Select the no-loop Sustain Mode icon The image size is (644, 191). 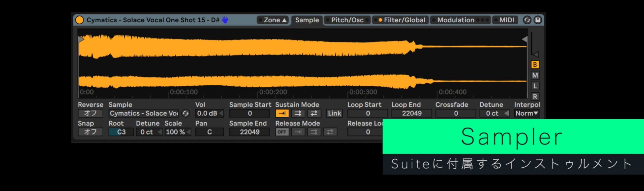click(x=282, y=113)
